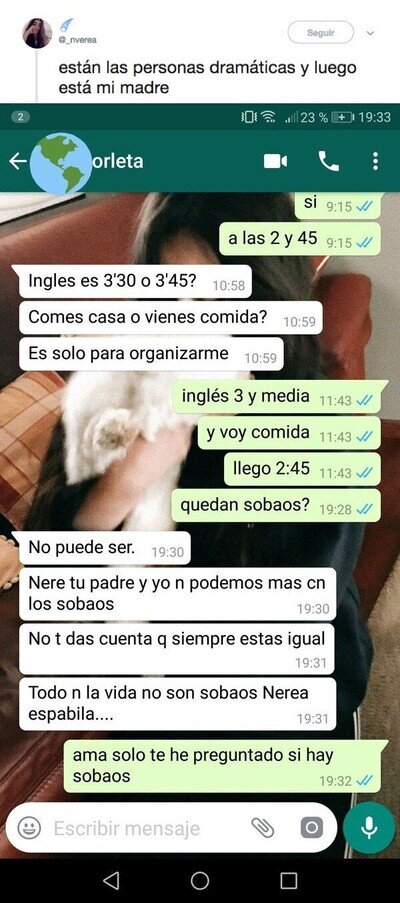Tap the Android back navigation button

pos(111,880)
